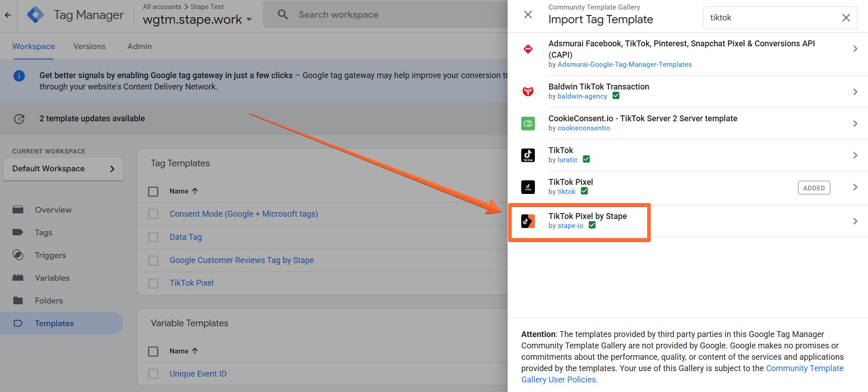Click the 2 template updates available notice

(x=92, y=119)
